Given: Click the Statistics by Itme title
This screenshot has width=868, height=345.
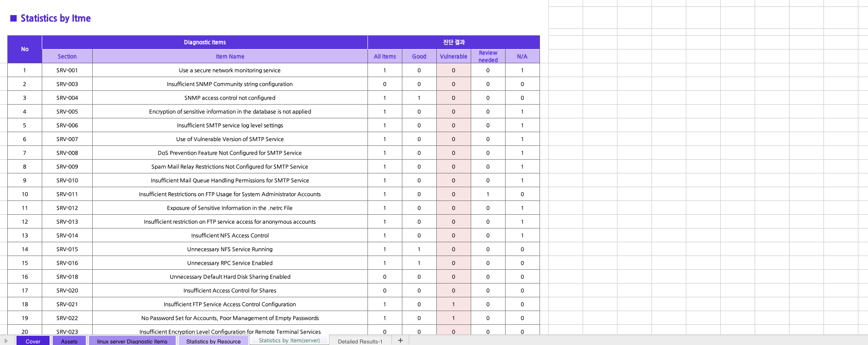Looking at the screenshot, I should 56,18.
